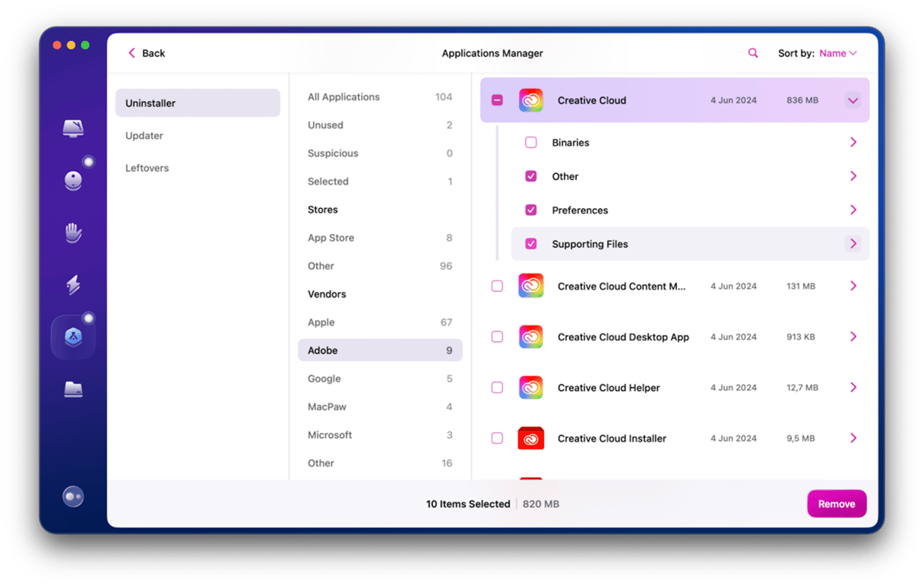
Task: Open the Cleanup module icon in sidebar
Action: tap(73, 180)
